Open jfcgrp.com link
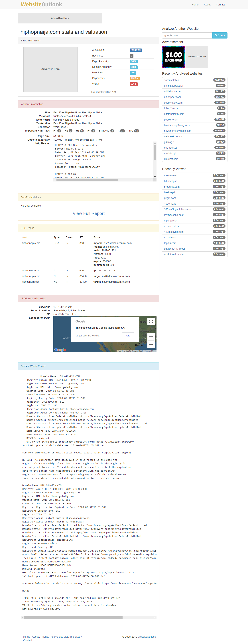The height and width of the screenshot is (644, 248). click(x=170, y=198)
